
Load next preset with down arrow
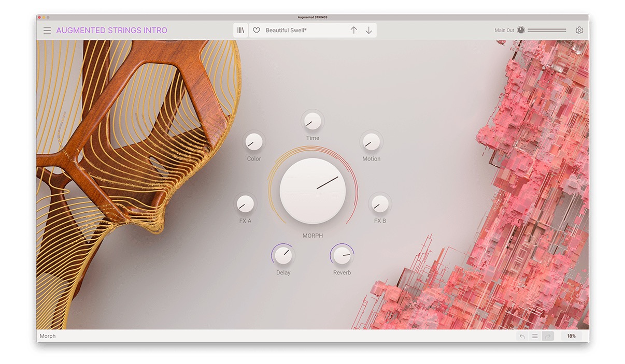click(x=369, y=31)
